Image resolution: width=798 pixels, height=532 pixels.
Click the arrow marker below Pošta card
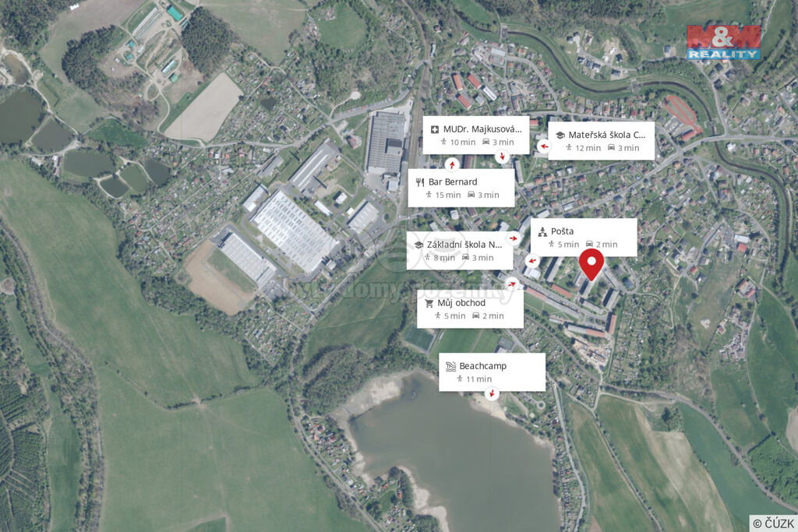532,261
